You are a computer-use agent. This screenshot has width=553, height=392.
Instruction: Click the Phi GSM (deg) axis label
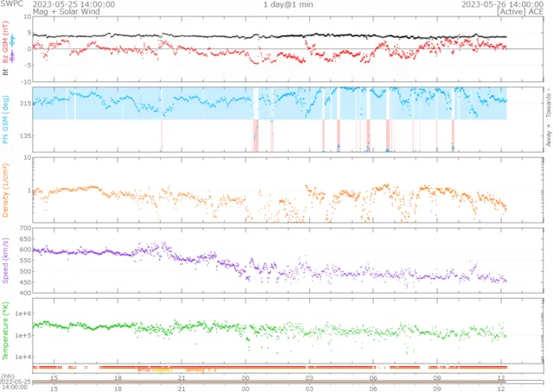click(x=8, y=120)
